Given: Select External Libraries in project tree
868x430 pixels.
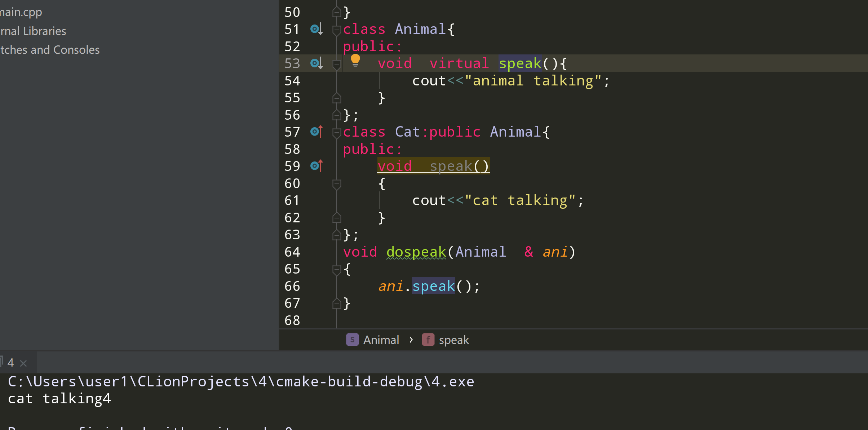Looking at the screenshot, I should point(33,31).
